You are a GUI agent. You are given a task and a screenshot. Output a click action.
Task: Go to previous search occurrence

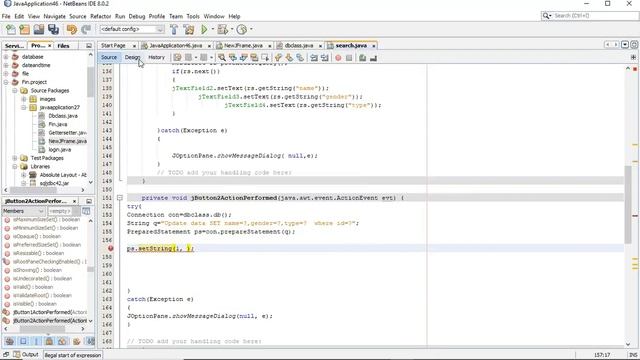[233, 58]
